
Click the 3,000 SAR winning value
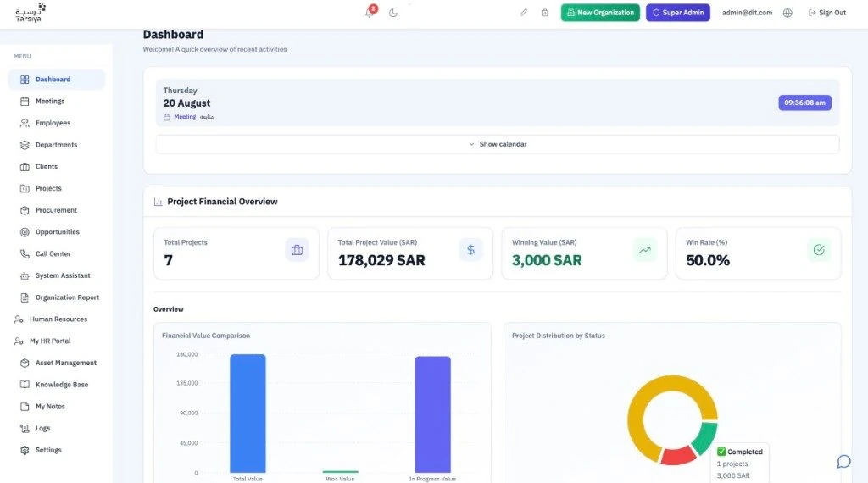pos(547,261)
